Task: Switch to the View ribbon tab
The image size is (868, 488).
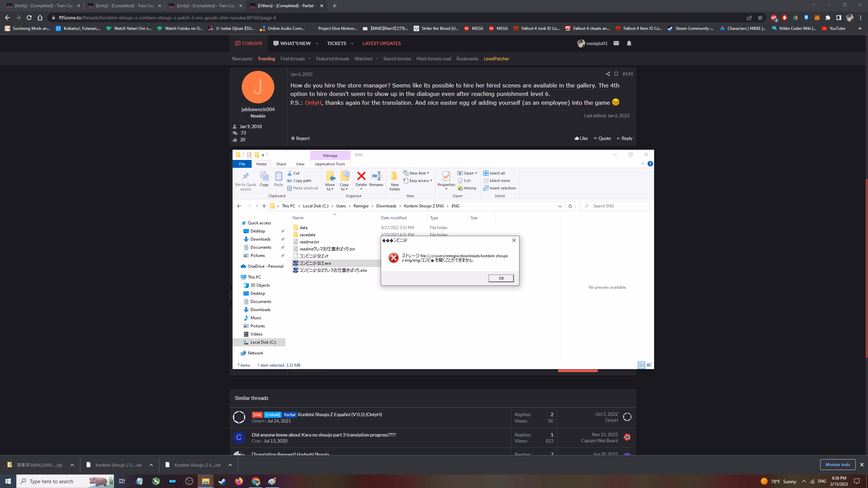Action: 300,164
